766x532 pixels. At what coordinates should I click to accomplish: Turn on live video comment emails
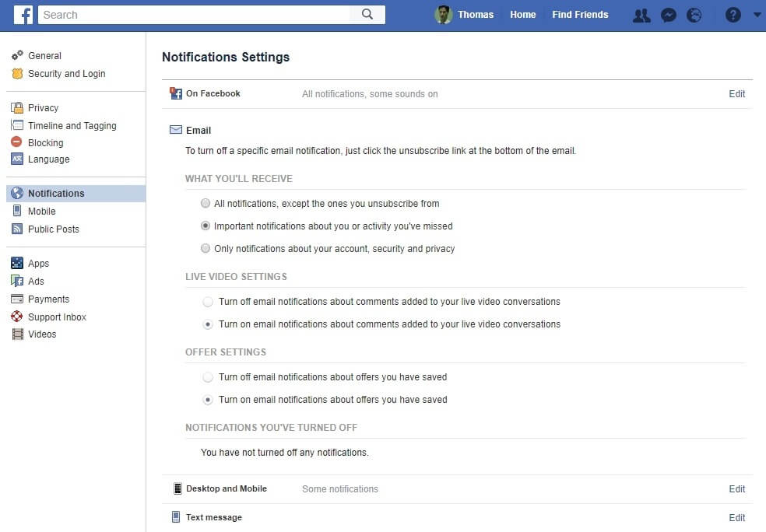click(208, 324)
